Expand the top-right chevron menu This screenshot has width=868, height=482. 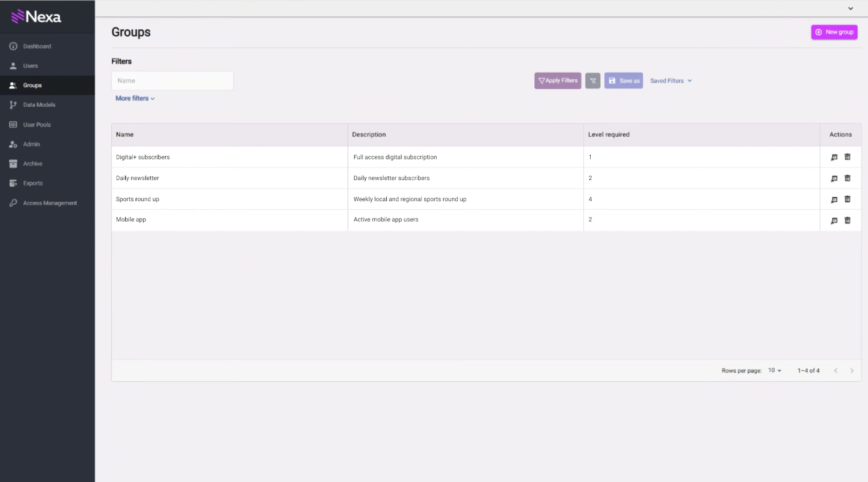850,9
